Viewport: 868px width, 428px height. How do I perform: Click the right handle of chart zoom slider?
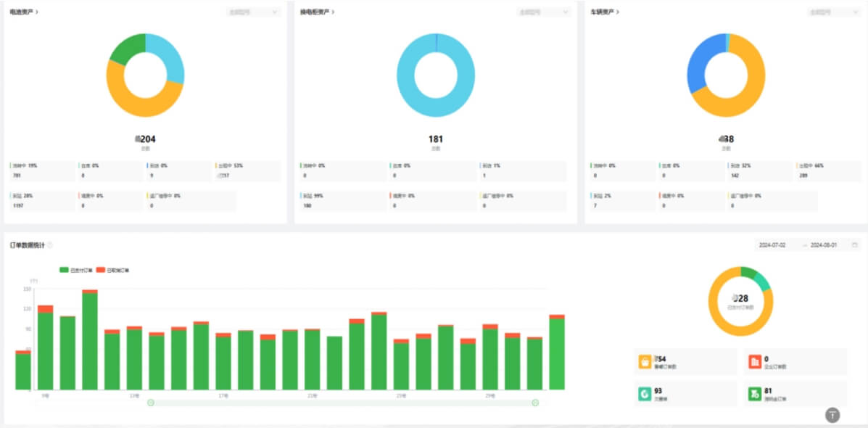(x=535, y=403)
